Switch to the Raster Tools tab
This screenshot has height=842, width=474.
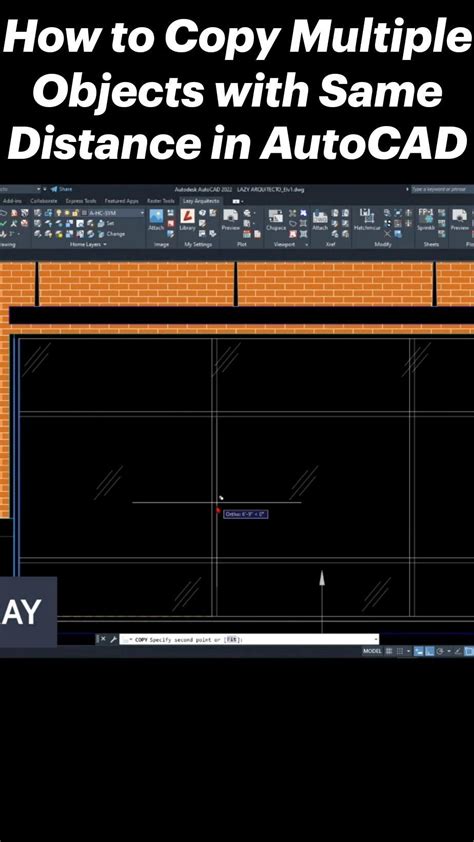click(x=161, y=201)
